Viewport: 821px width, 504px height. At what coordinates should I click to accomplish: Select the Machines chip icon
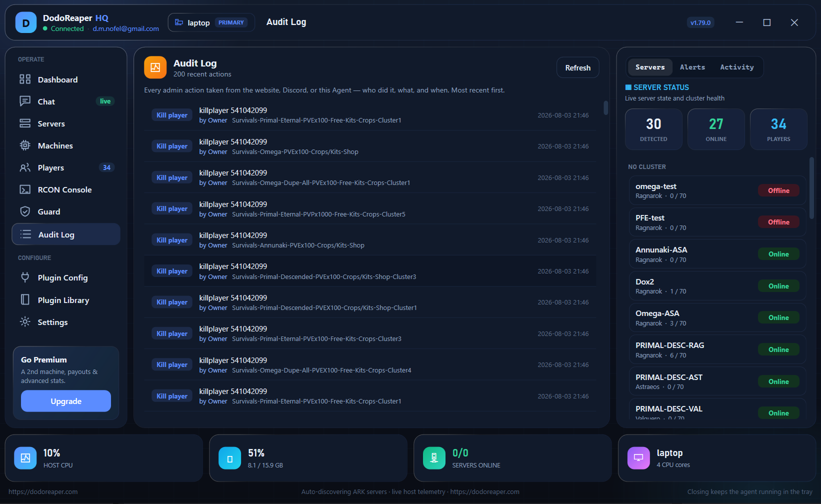(25, 145)
